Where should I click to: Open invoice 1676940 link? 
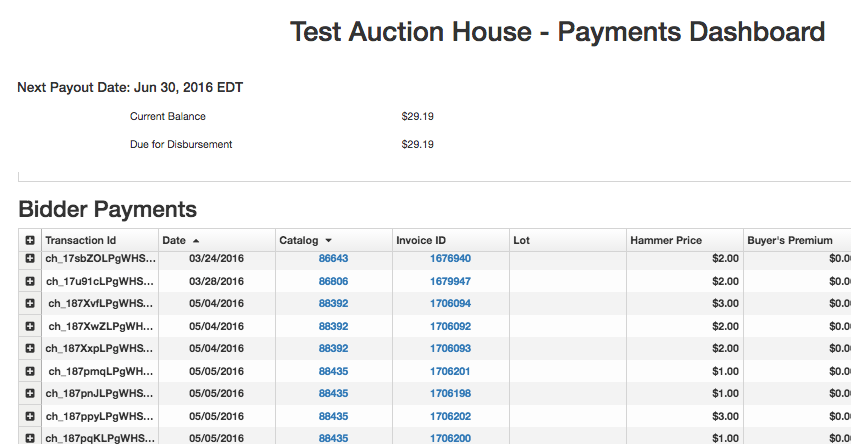[x=450, y=259]
